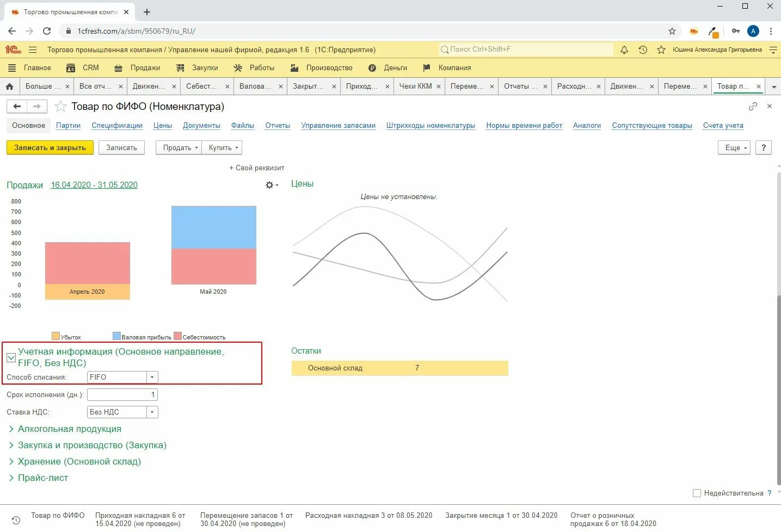The height and width of the screenshot is (532, 781).
Task: Open the Еще menu
Action: (x=734, y=147)
